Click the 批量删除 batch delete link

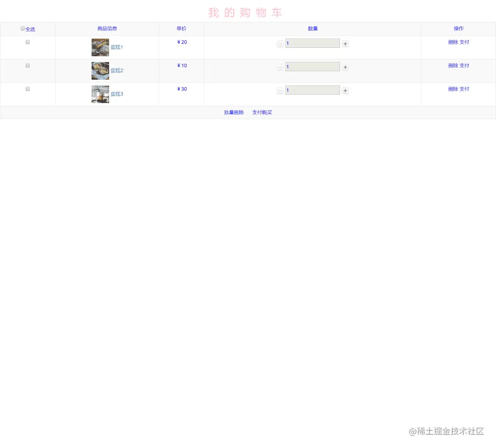coord(234,112)
